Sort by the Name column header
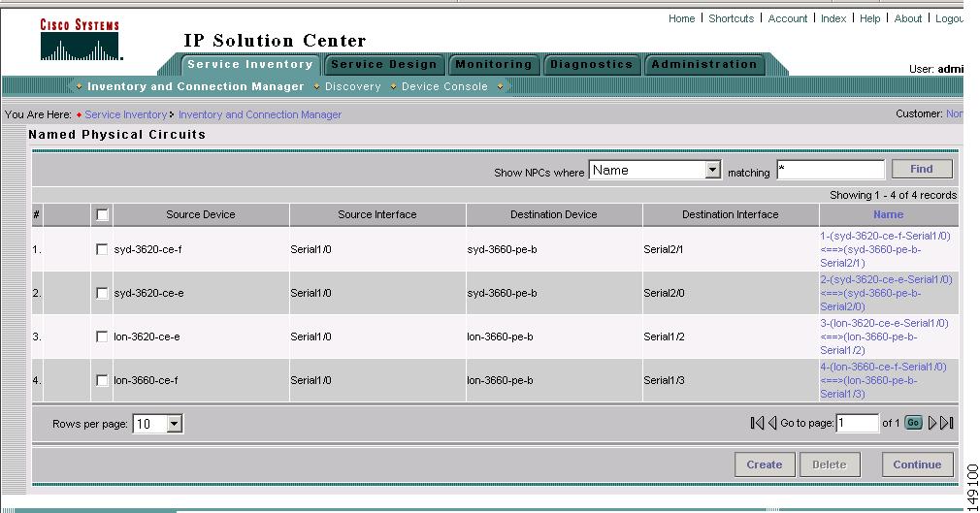Viewport: 980px width, 513px height. point(888,214)
